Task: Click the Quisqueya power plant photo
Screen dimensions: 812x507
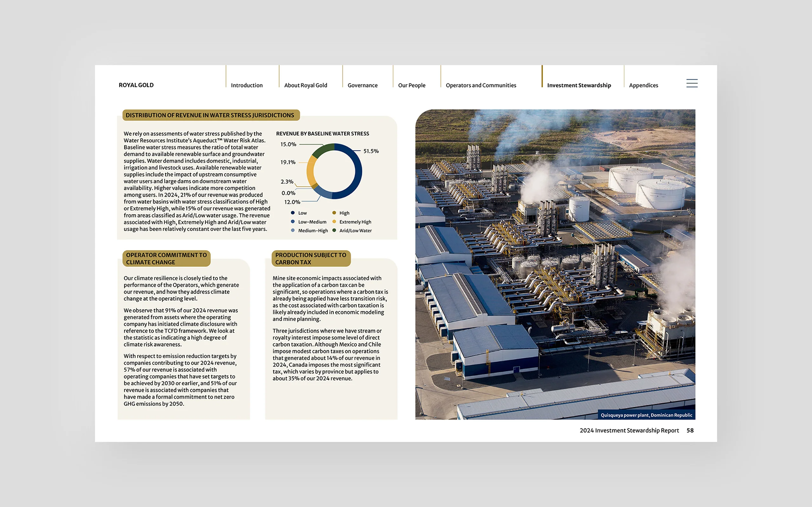Action: point(555,264)
